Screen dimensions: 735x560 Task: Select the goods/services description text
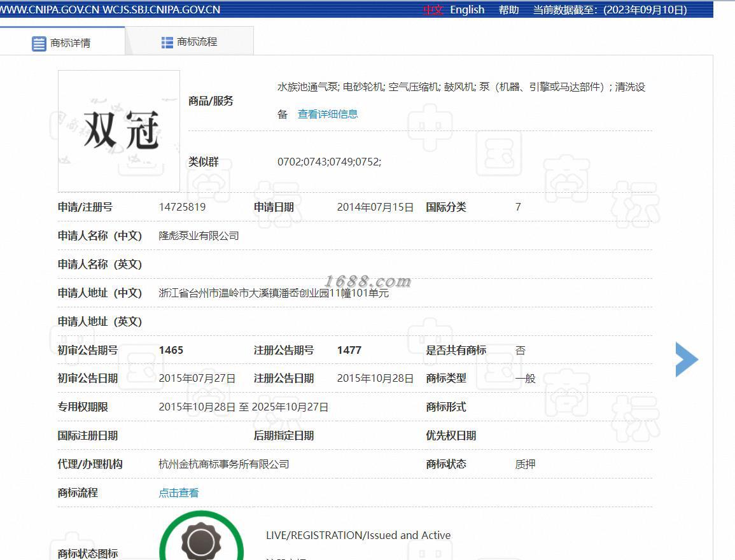(461, 101)
